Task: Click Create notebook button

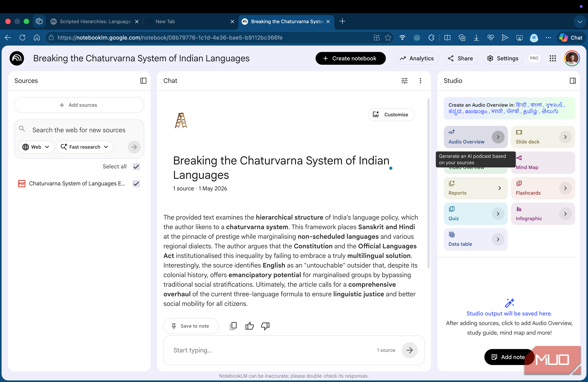Action: point(350,58)
